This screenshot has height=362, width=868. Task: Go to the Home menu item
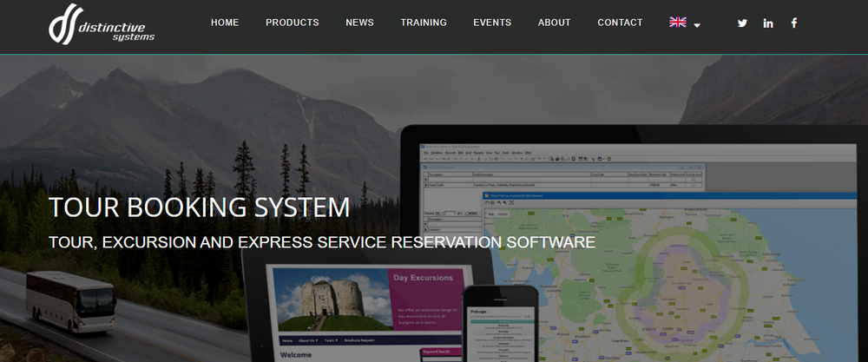tap(225, 23)
